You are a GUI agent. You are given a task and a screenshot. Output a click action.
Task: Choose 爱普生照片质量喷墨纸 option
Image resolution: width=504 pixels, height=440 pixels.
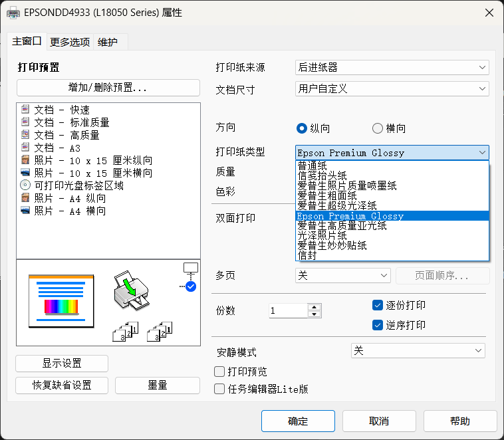coord(392,186)
